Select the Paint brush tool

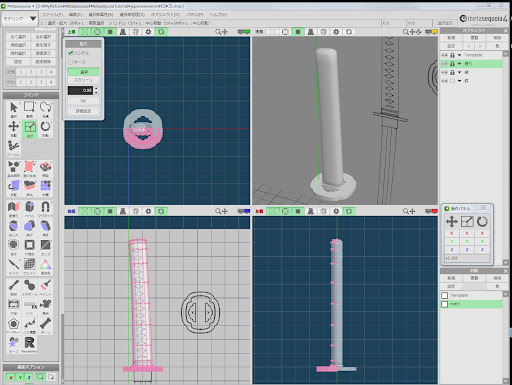tap(45, 285)
